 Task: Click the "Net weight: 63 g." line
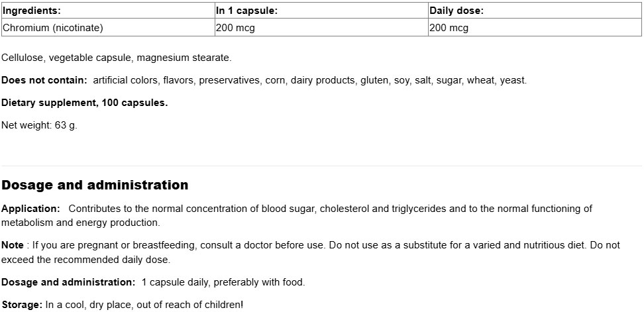coord(40,125)
